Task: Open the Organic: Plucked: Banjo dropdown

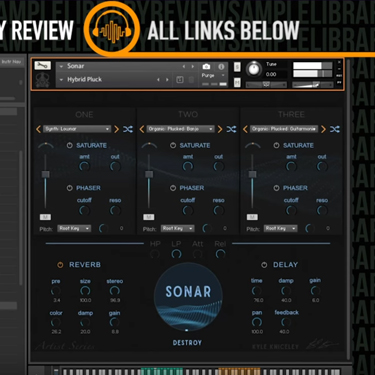Action: point(181,129)
